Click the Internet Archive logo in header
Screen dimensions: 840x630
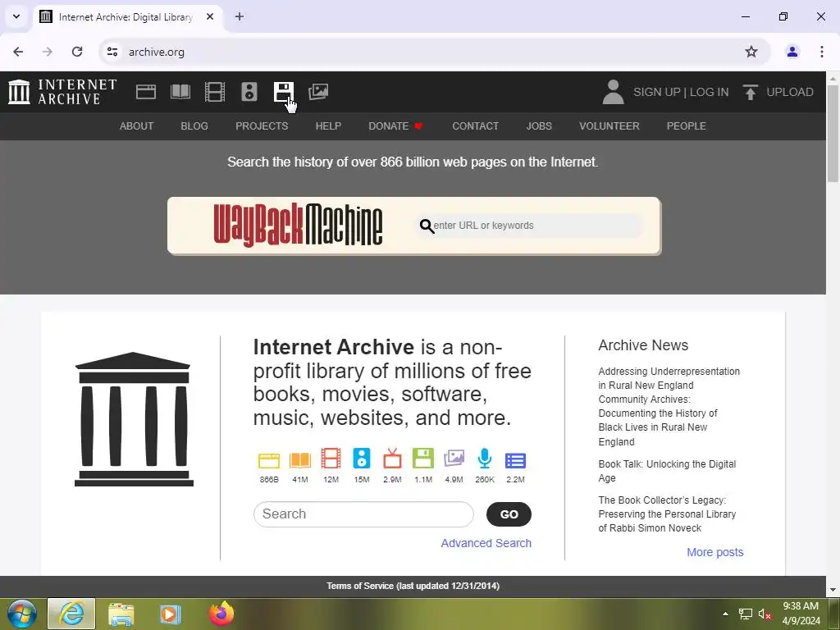click(62, 92)
